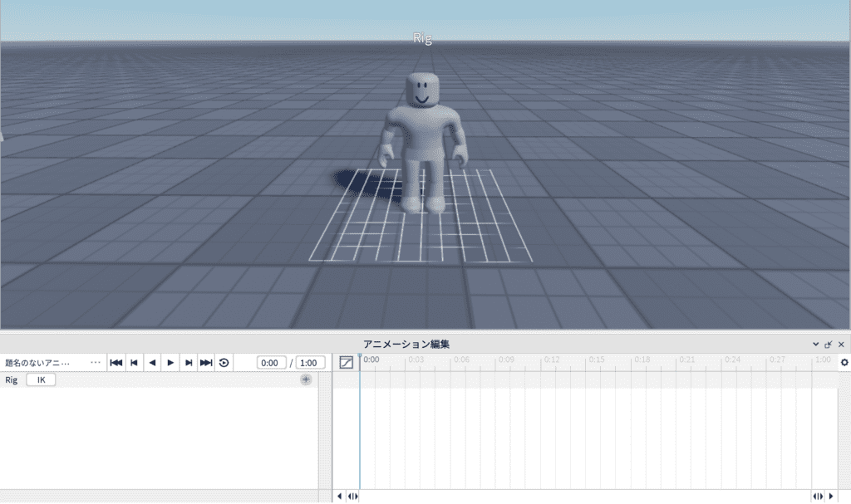
Task: Toggle animation looping
Action: pyautogui.click(x=224, y=363)
